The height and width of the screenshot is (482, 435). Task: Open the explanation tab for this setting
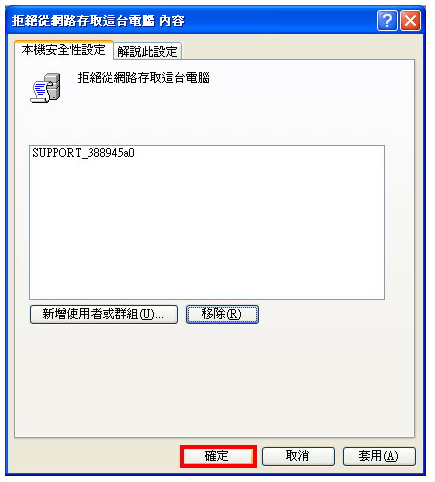pos(147,52)
